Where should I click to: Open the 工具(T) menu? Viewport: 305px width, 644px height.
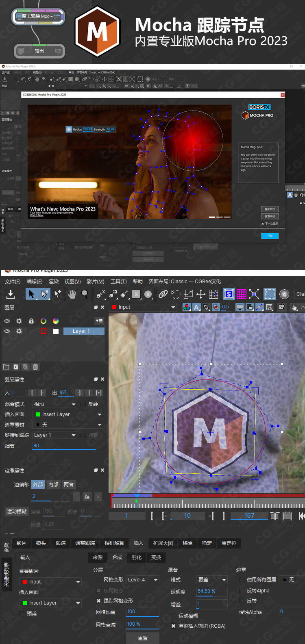[x=119, y=282]
